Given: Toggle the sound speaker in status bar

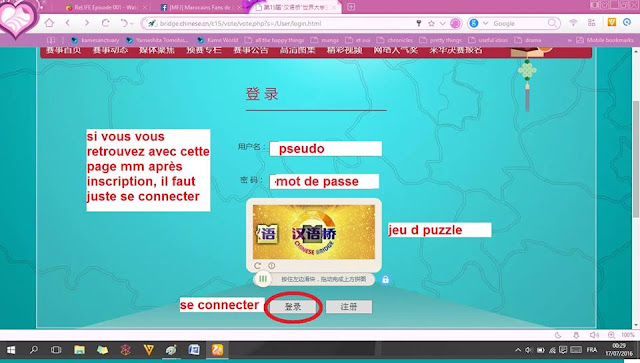Looking at the screenshot, I should (594, 335).
